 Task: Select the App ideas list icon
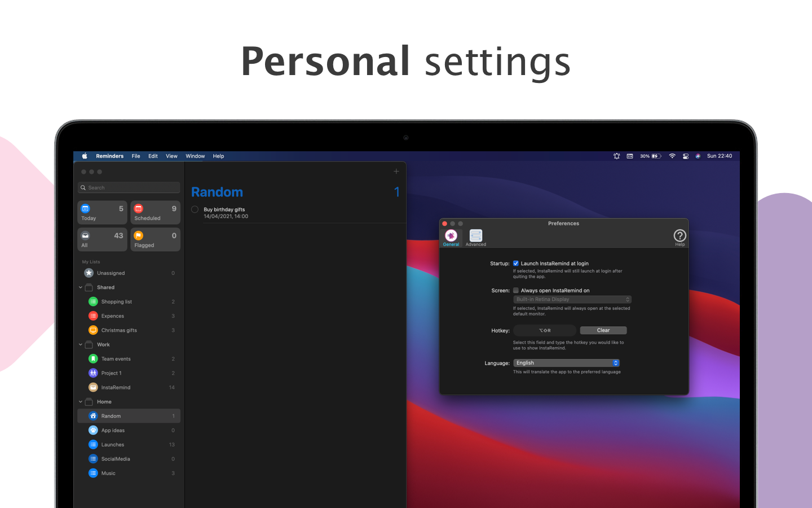pos(93,430)
